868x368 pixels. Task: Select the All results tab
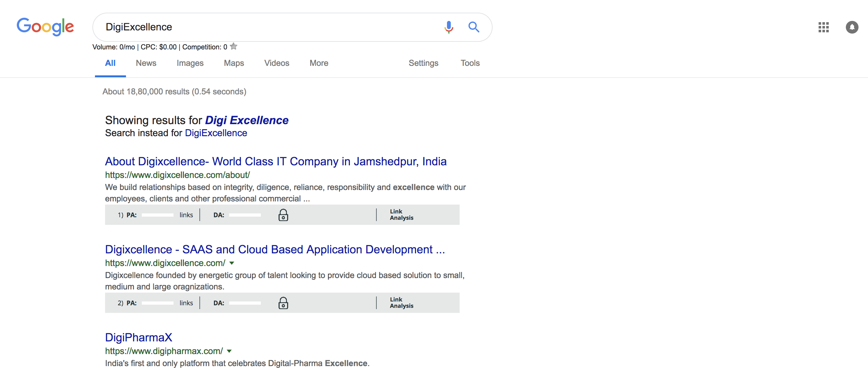point(110,63)
